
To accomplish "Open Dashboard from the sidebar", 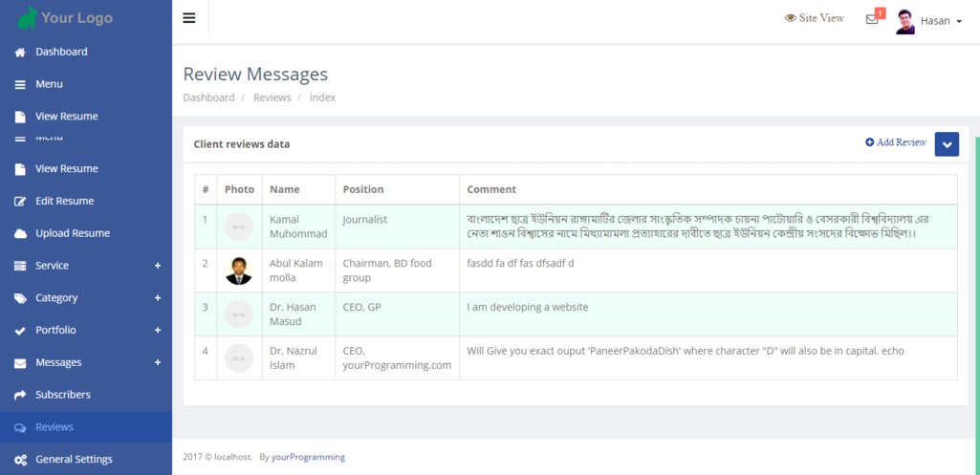I will (x=61, y=52).
